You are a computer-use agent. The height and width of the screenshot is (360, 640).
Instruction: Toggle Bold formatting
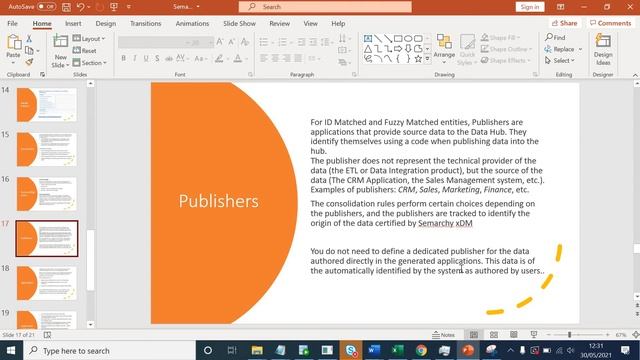tap(123, 59)
